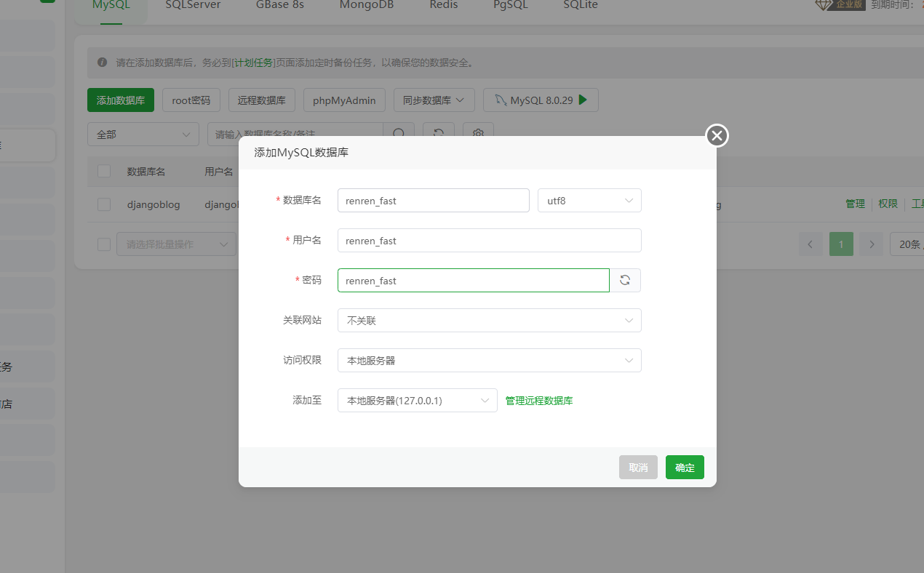Open the utf8 charset dropdown
This screenshot has height=573, width=924.
tap(589, 201)
